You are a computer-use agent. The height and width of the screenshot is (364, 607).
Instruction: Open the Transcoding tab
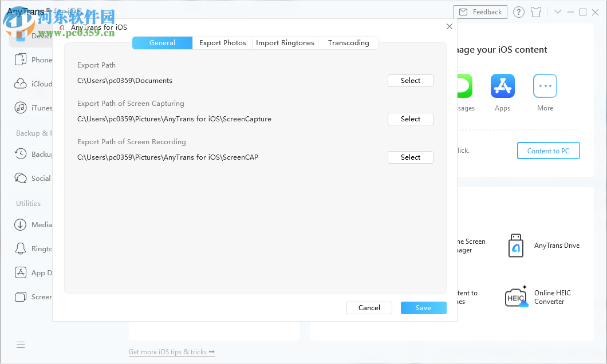348,43
